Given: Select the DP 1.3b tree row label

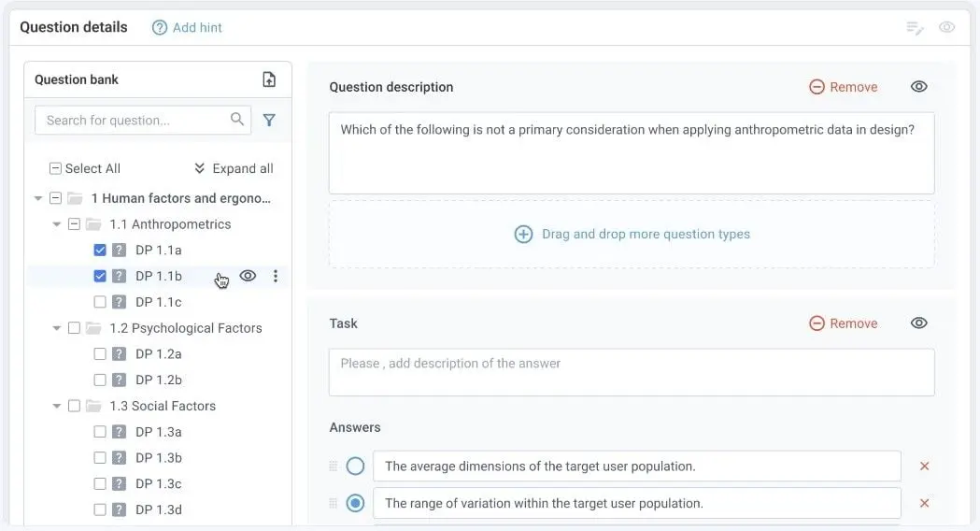Looking at the screenshot, I should pyautogui.click(x=159, y=458).
